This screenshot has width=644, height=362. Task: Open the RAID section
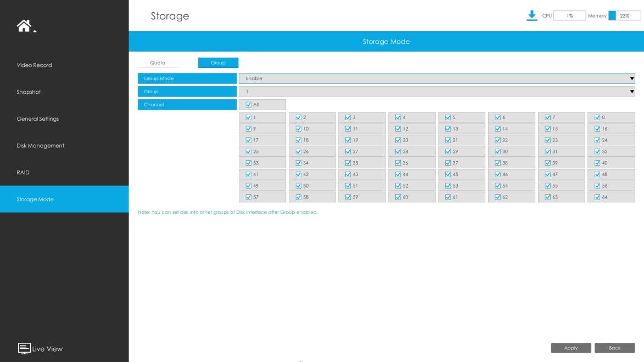23,172
